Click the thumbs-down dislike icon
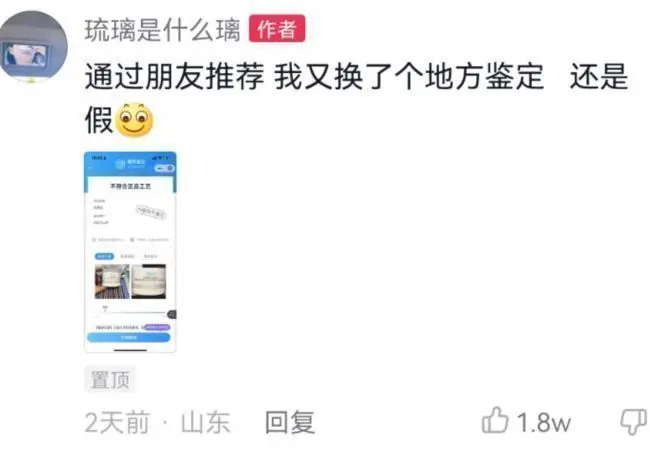 633,422
